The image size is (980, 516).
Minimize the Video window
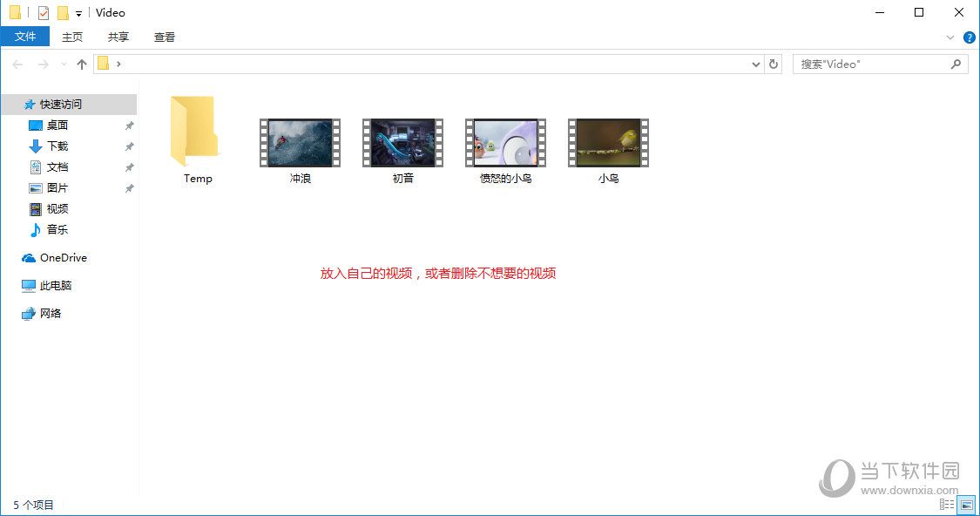click(x=879, y=12)
